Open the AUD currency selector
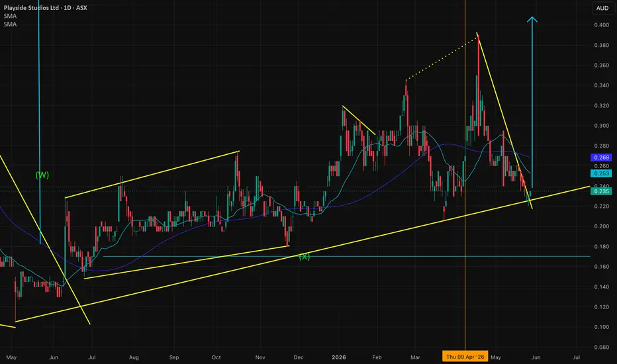Screen dimensions: 617x364 602,8
